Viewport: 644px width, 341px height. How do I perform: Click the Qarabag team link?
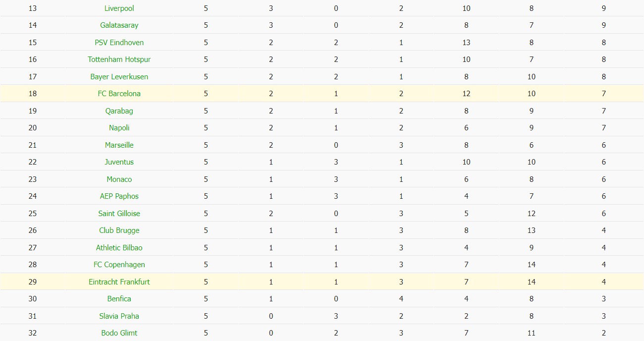tap(119, 111)
